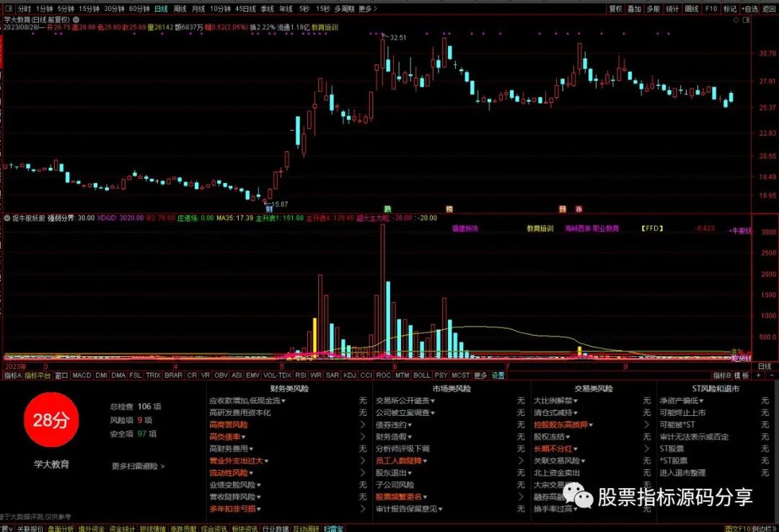Click the 叠加 overlay button
The image size is (779, 532).
(x=635, y=9)
